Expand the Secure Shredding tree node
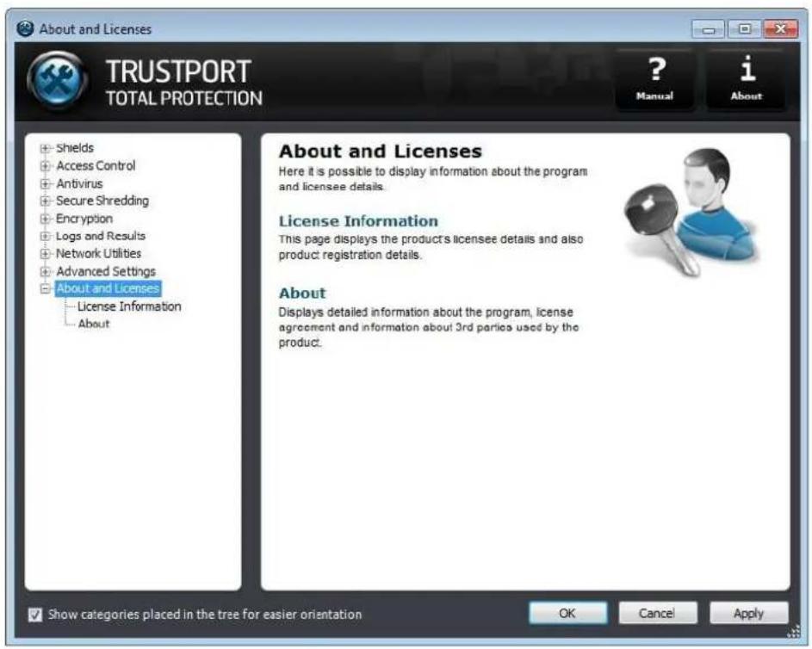 pyautogui.click(x=45, y=201)
